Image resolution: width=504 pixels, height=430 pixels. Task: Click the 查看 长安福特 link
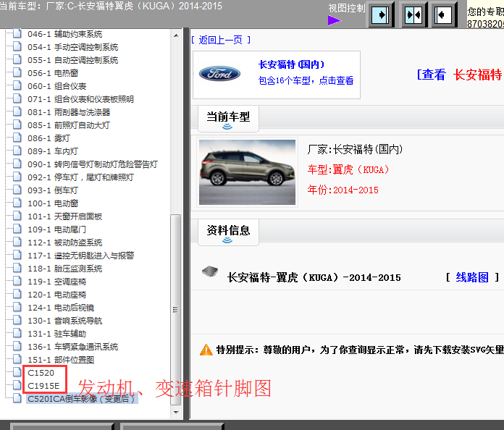click(x=459, y=75)
